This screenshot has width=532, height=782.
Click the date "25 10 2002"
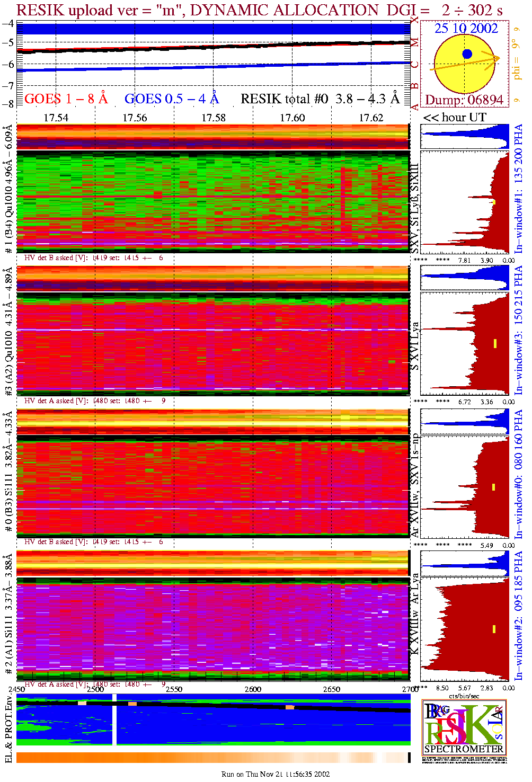tap(466, 29)
